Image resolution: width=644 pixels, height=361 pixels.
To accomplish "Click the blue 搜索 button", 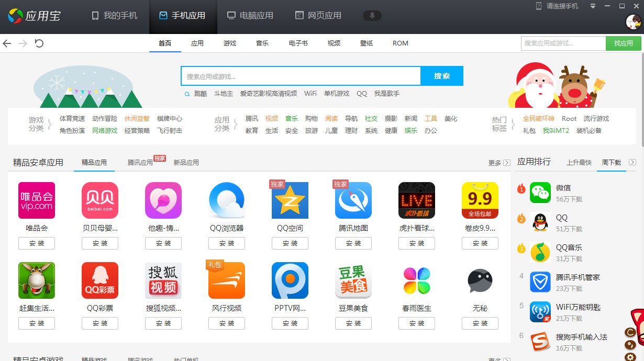I will [x=442, y=76].
